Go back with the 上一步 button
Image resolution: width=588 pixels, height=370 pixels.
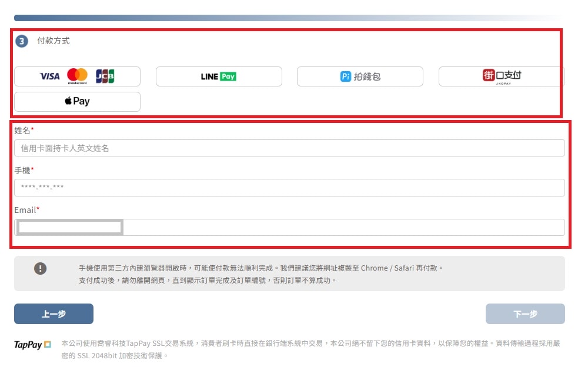click(x=54, y=314)
